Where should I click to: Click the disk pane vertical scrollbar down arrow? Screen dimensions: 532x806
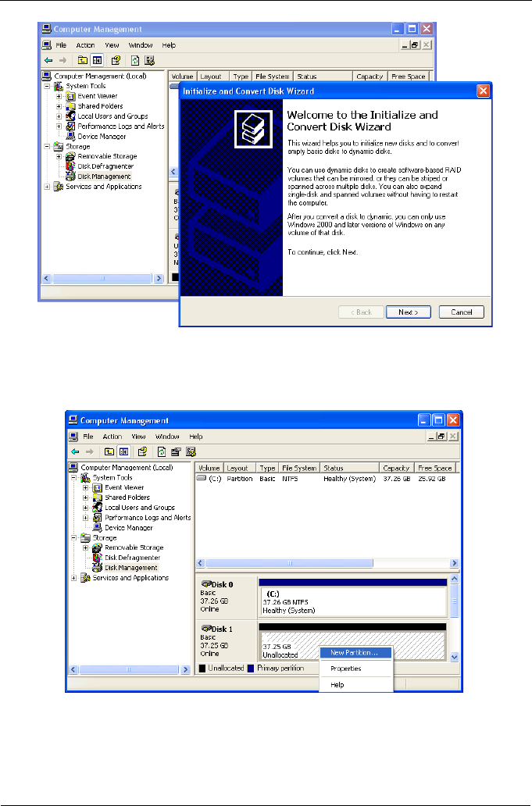(x=455, y=657)
